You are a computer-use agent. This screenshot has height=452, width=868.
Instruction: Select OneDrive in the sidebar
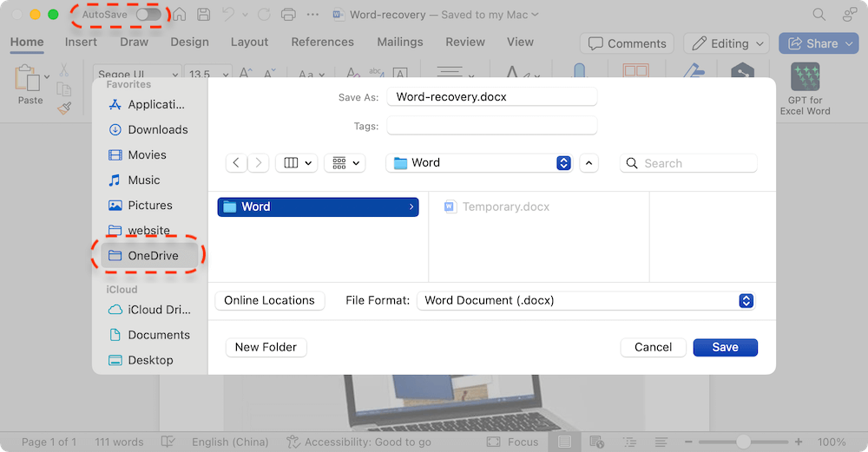(149, 256)
